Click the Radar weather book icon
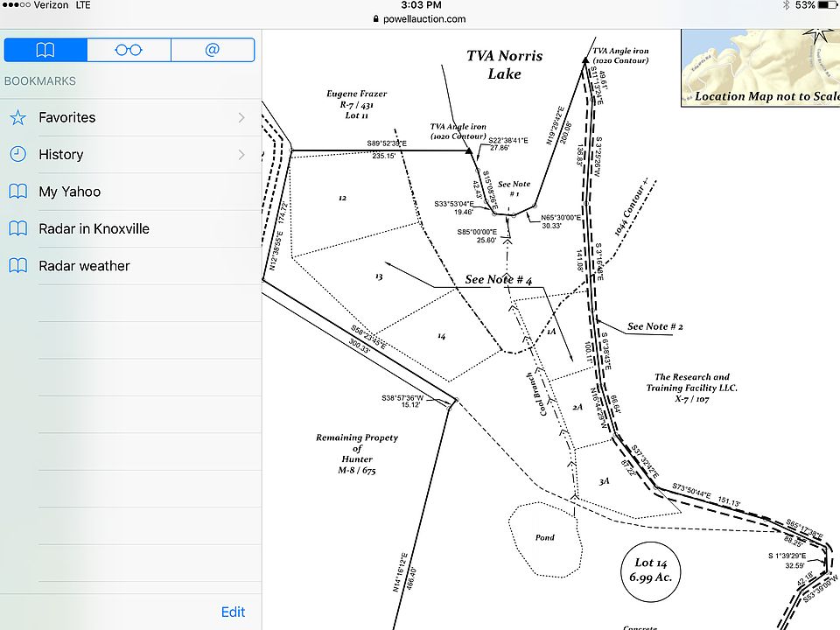 (x=17, y=266)
